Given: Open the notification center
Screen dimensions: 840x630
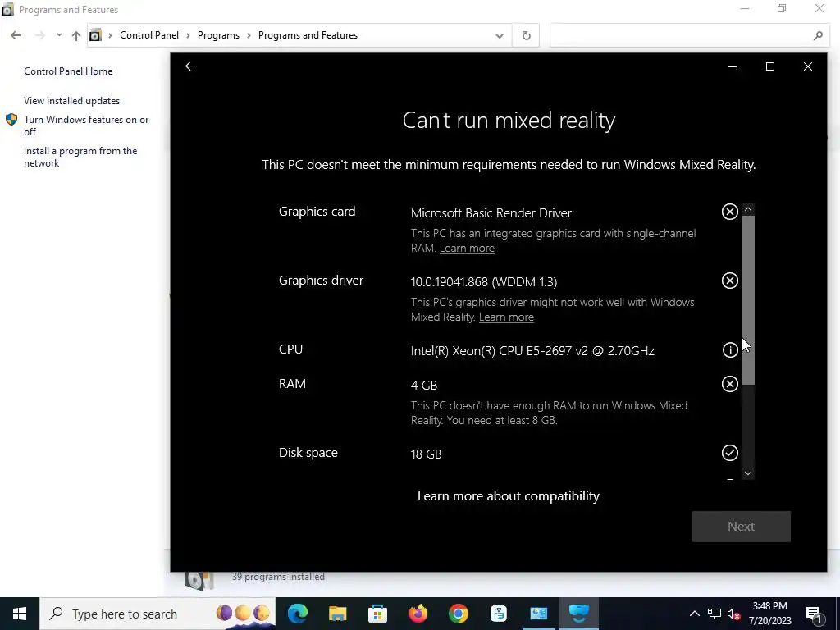Looking at the screenshot, I should click(815, 614).
